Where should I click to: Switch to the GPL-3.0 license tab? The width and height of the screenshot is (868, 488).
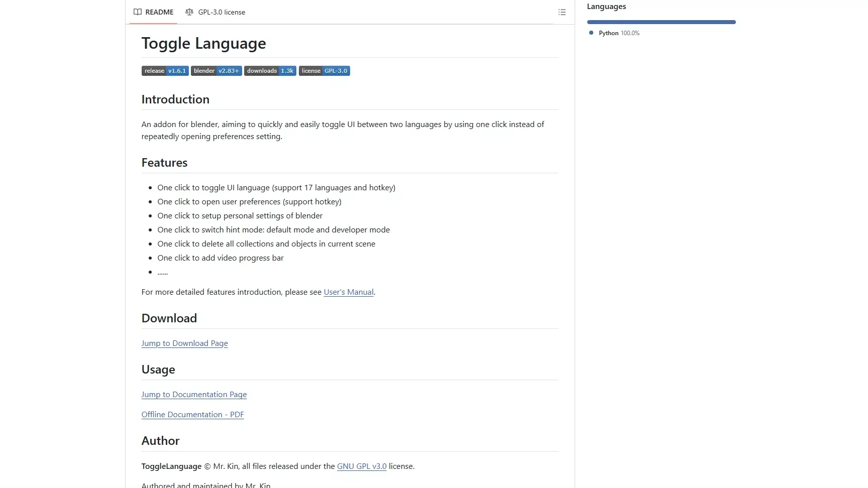(215, 12)
